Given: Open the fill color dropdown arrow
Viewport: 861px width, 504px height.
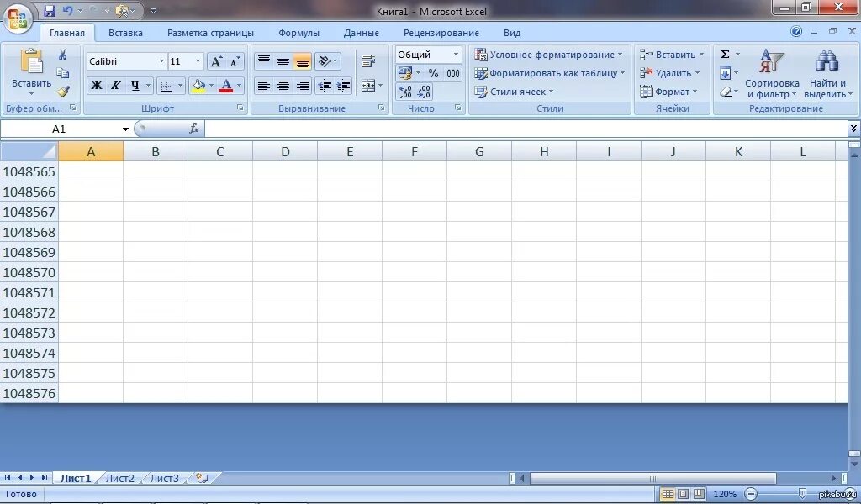Looking at the screenshot, I should [211, 85].
